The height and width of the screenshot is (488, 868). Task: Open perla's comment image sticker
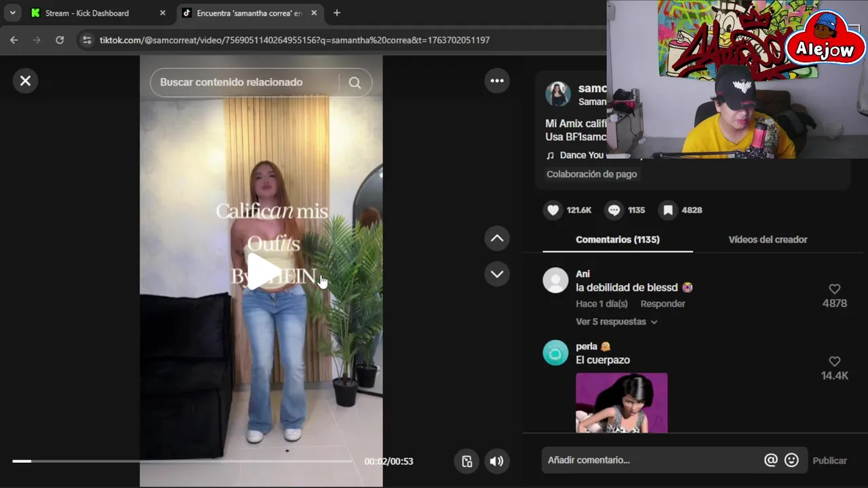(621, 403)
